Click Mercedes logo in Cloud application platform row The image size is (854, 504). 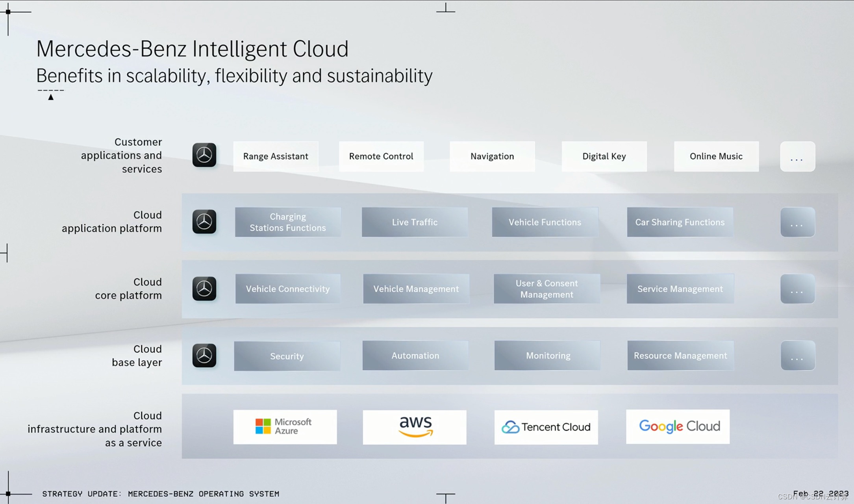[204, 222]
